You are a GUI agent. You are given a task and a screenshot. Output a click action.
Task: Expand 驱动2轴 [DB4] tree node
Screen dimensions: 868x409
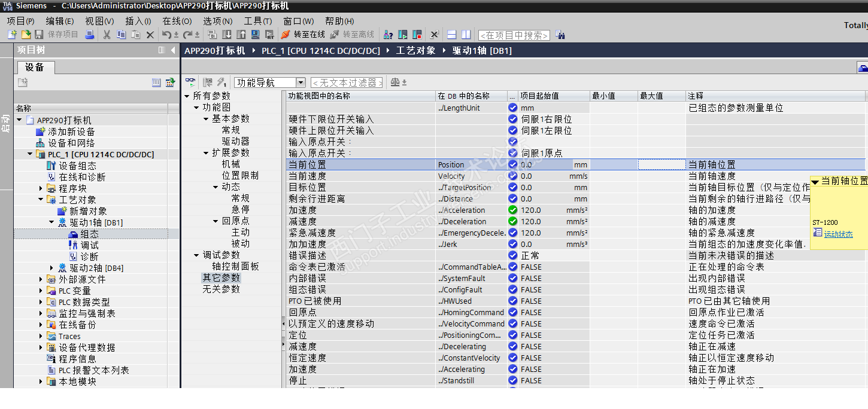tap(51, 268)
